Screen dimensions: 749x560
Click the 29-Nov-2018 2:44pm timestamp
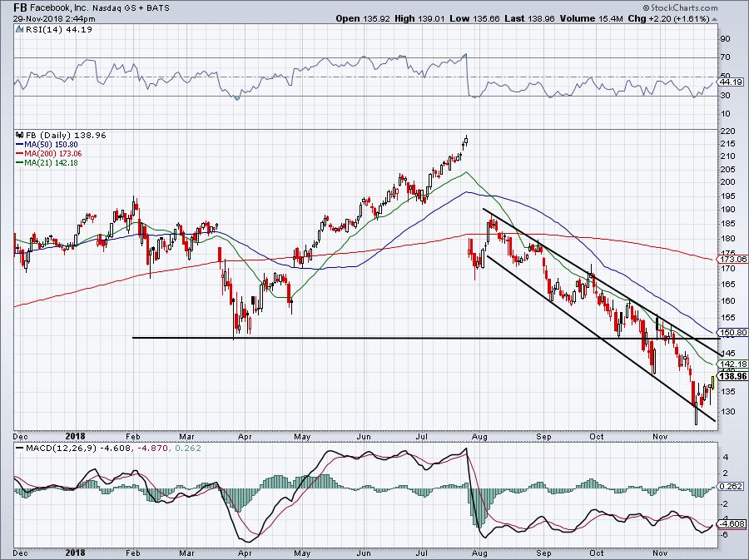pos(54,19)
